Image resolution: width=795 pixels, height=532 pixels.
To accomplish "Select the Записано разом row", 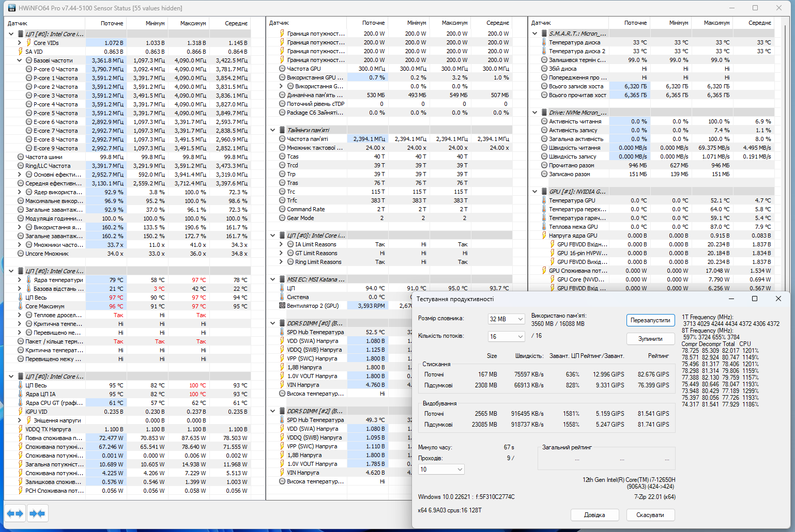I will (x=651, y=174).
